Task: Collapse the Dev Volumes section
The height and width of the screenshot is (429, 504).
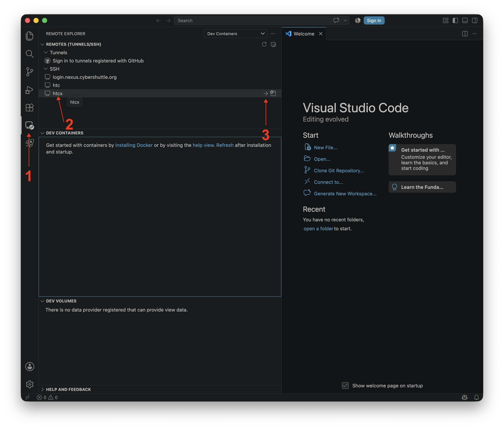Action: (x=42, y=301)
